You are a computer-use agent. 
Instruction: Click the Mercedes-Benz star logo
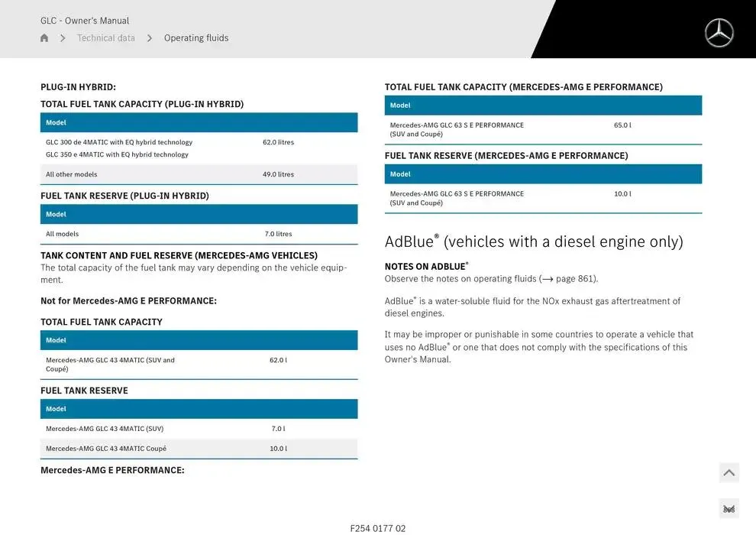click(x=719, y=33)
